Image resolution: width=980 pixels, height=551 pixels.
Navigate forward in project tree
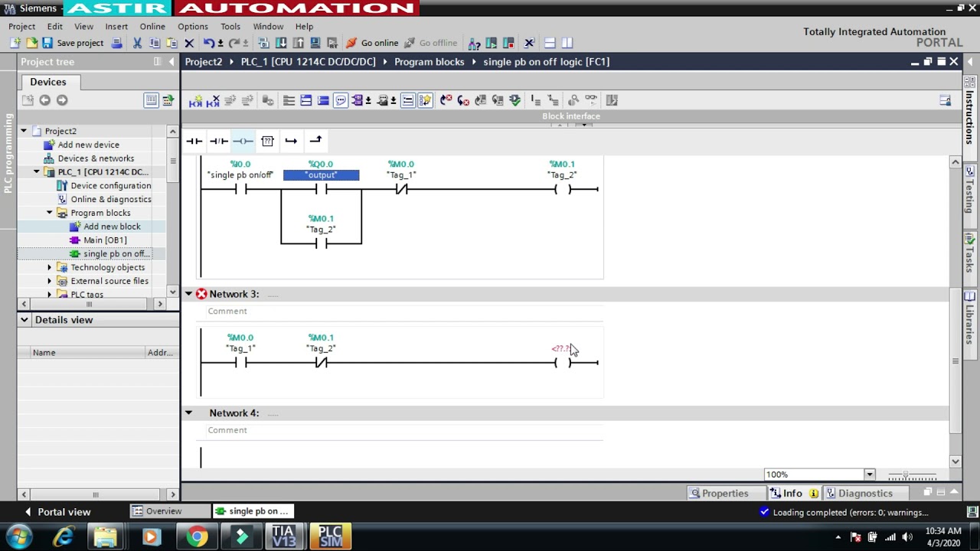click(x=62, y=100)
